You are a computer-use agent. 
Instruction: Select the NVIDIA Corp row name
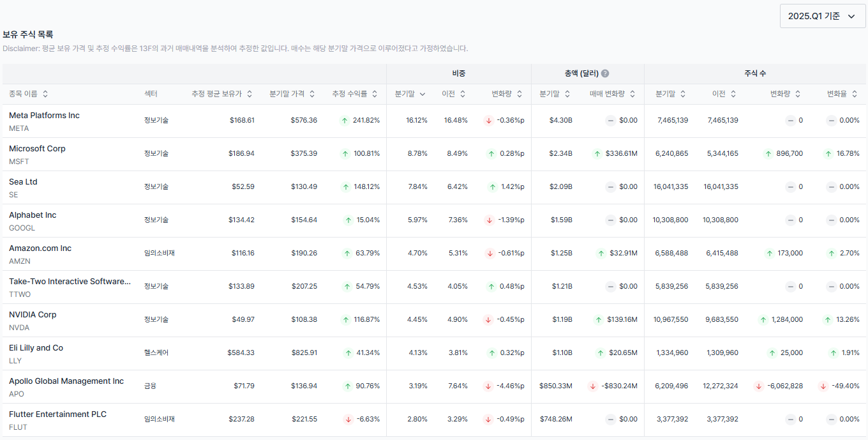[x=33, y=314]
